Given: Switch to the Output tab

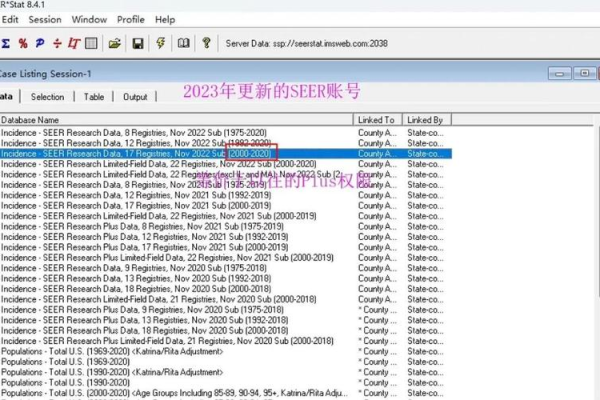Looking at the screenshot, I should click(x=135, y=97).
